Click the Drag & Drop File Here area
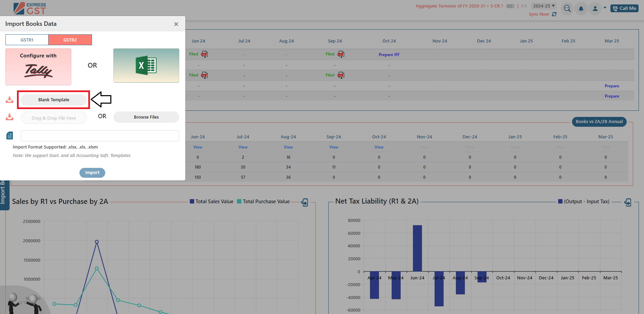This screenshot has height=314, width=644. (x=54, y=118)
